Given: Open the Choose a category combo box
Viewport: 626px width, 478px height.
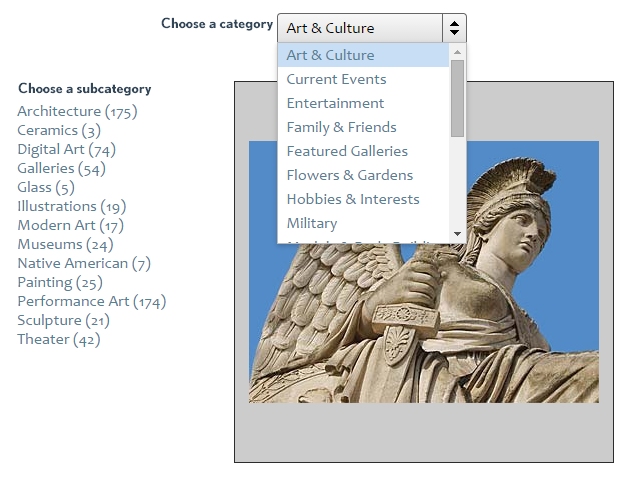Looking at the screenshot, I should tap(372, 28).
